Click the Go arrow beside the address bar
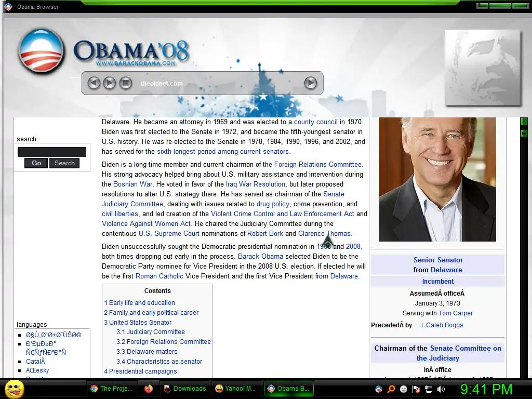This screenshot has height=399, width=532. click(x=311, y=83)
